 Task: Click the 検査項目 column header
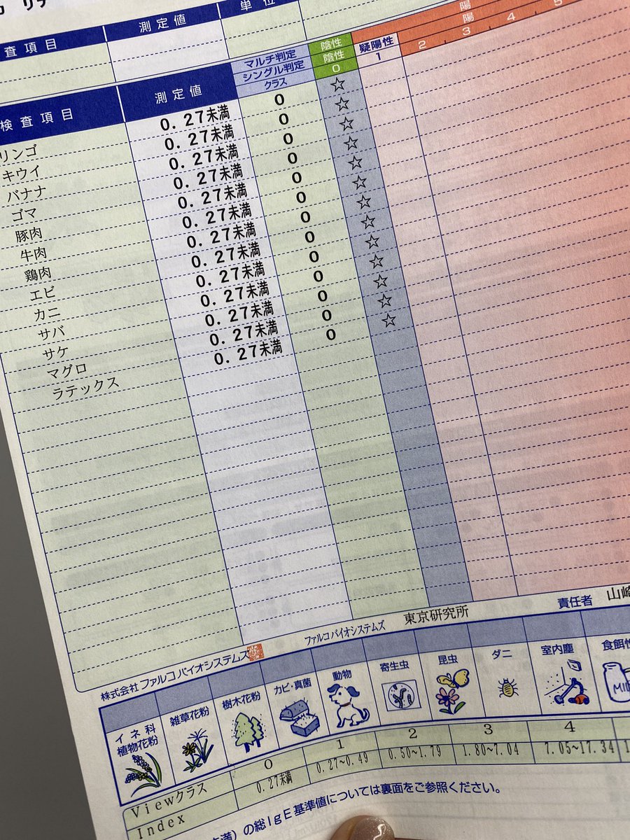(x=37, y=118)
